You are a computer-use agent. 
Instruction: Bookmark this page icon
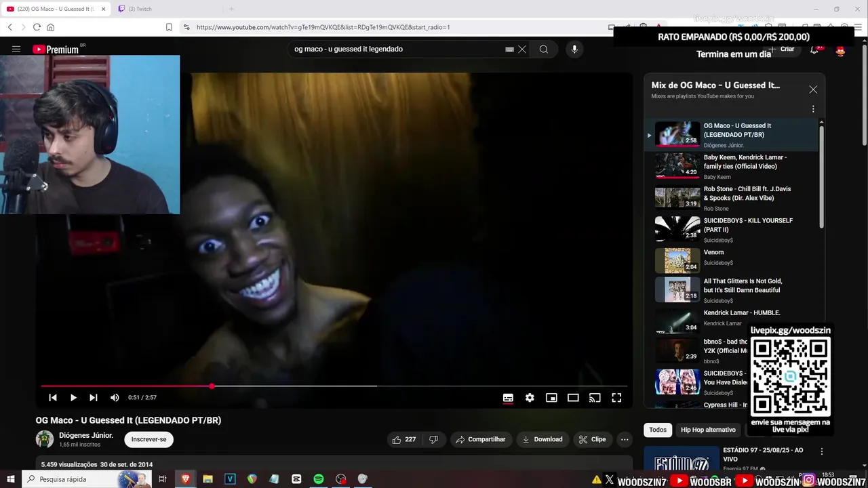pyautogui.click(x=169, y=27)
